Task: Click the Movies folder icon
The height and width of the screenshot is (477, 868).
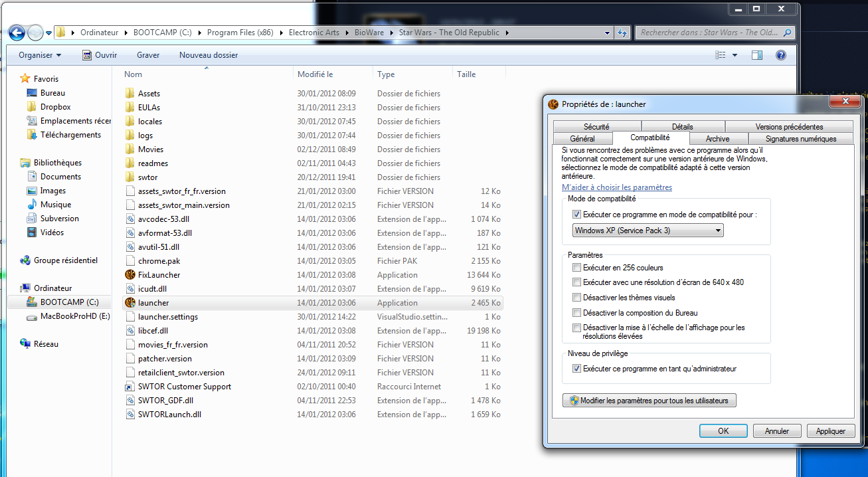Action: [x=130, y=149]
